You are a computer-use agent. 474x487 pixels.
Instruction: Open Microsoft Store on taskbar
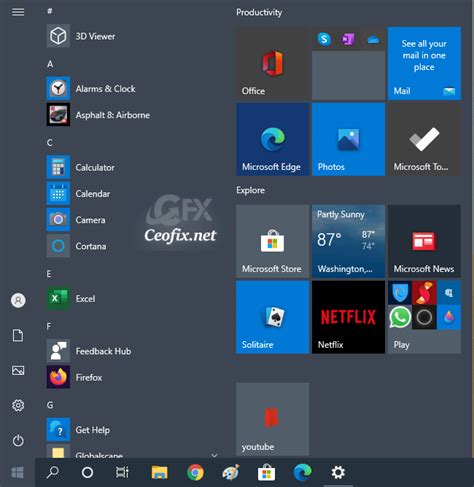[267, 472]
